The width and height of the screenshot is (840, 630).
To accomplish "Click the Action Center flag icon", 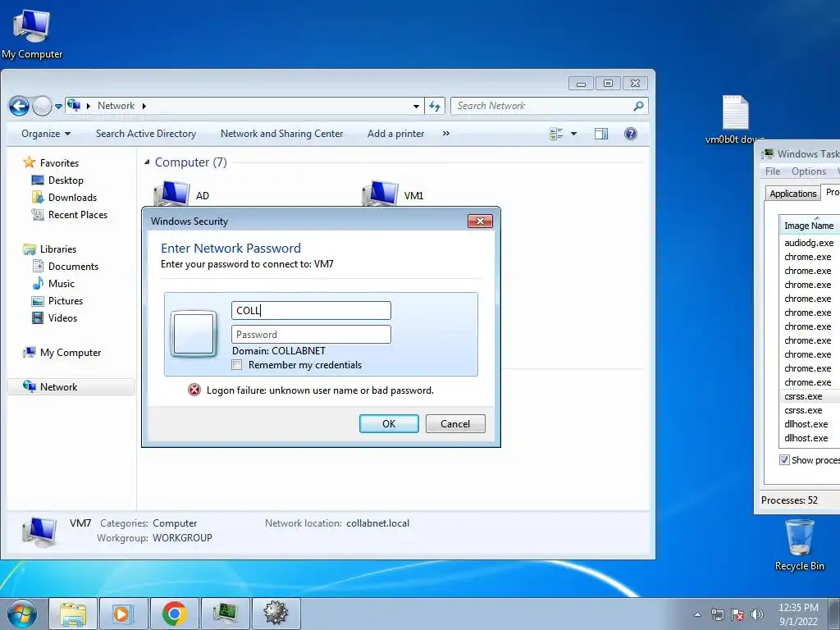I will click(737, 614).
